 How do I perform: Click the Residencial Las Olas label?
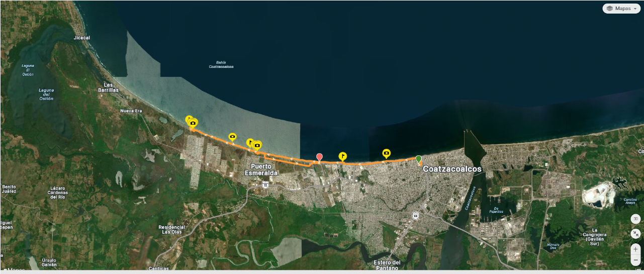173,230
